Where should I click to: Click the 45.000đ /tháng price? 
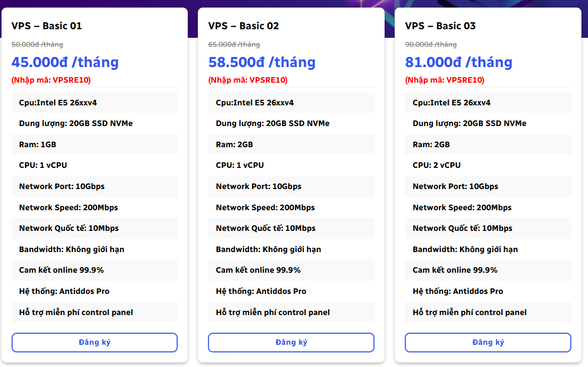(65, 62)
